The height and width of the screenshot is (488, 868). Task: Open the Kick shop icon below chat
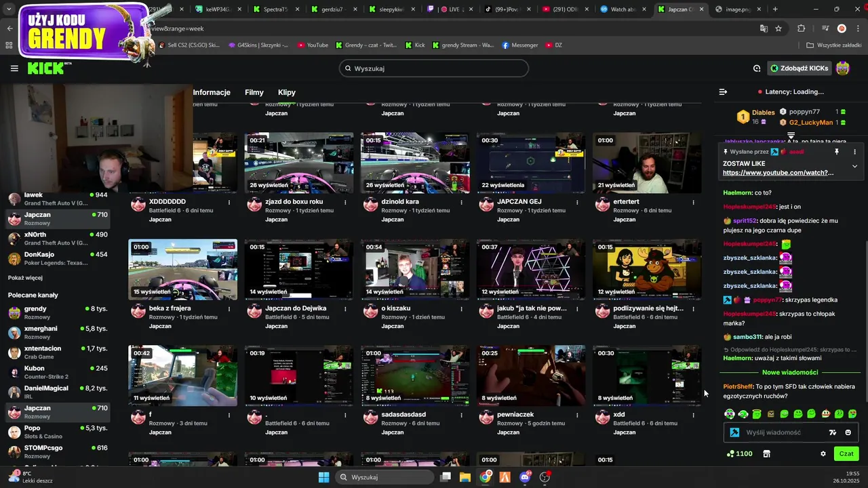pos(767,454)
